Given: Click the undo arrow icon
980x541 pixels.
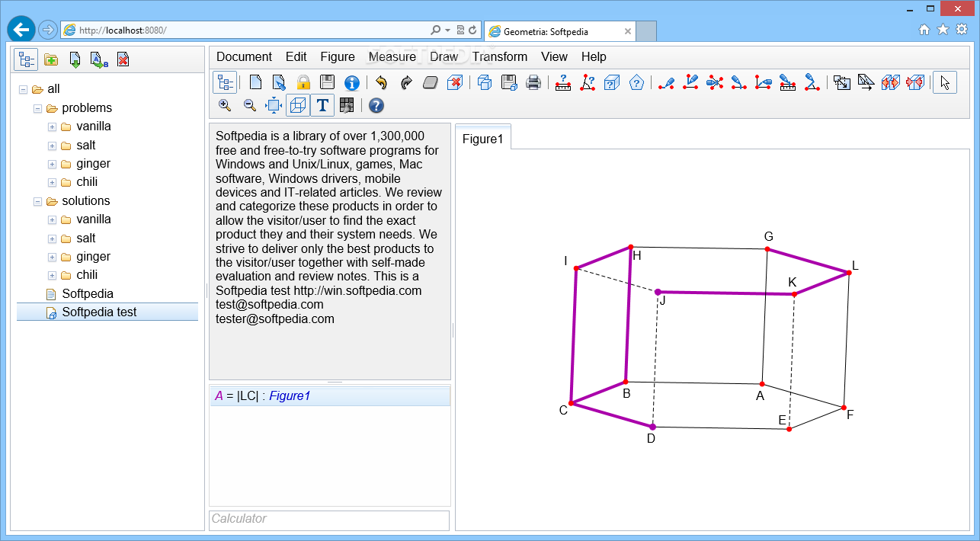Looking at the screenshot, I should coord(382,82).
